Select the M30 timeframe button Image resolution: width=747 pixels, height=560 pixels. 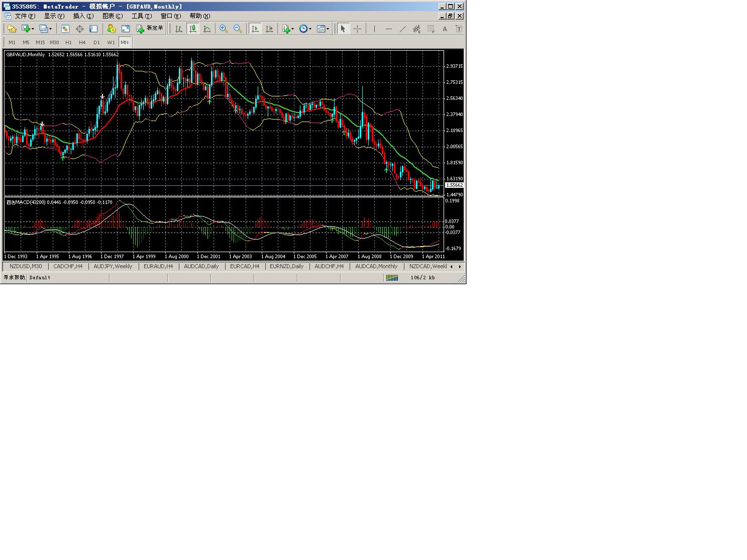[x=54, y=43]
